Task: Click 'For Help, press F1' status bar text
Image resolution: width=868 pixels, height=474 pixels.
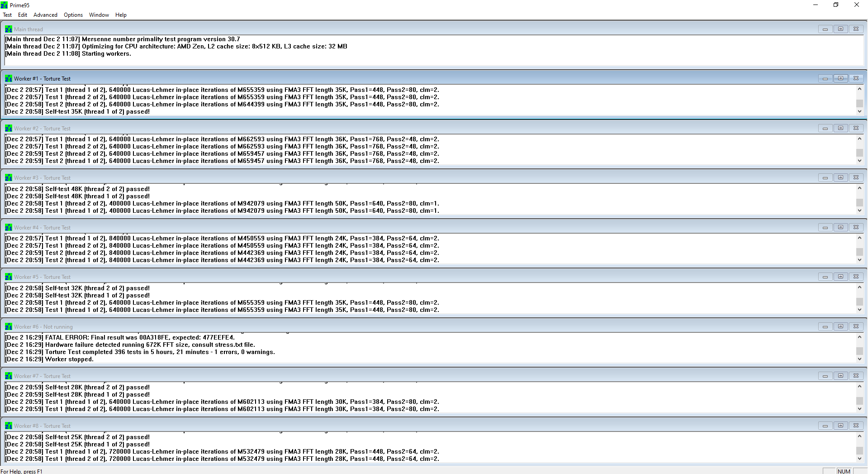Action: (x=21, y=471)
